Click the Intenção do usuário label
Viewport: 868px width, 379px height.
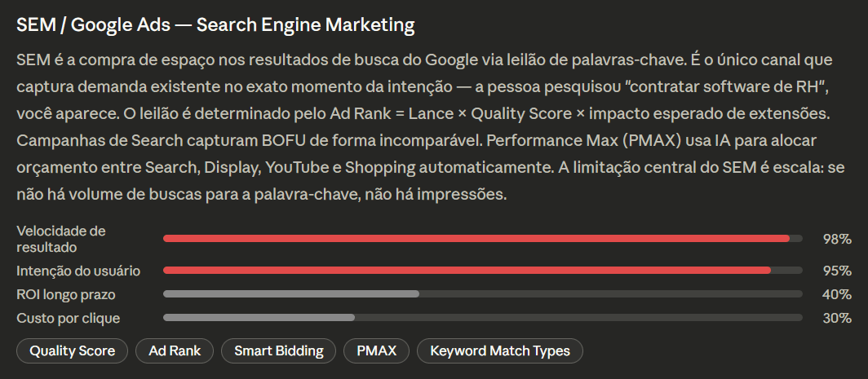click(x=78, y=271)
